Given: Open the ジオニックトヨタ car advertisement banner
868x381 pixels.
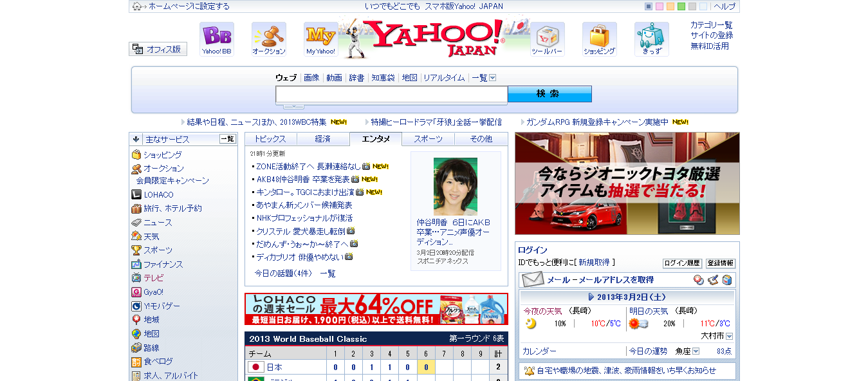Looking at the screenshot, I should tap(627, 183).
